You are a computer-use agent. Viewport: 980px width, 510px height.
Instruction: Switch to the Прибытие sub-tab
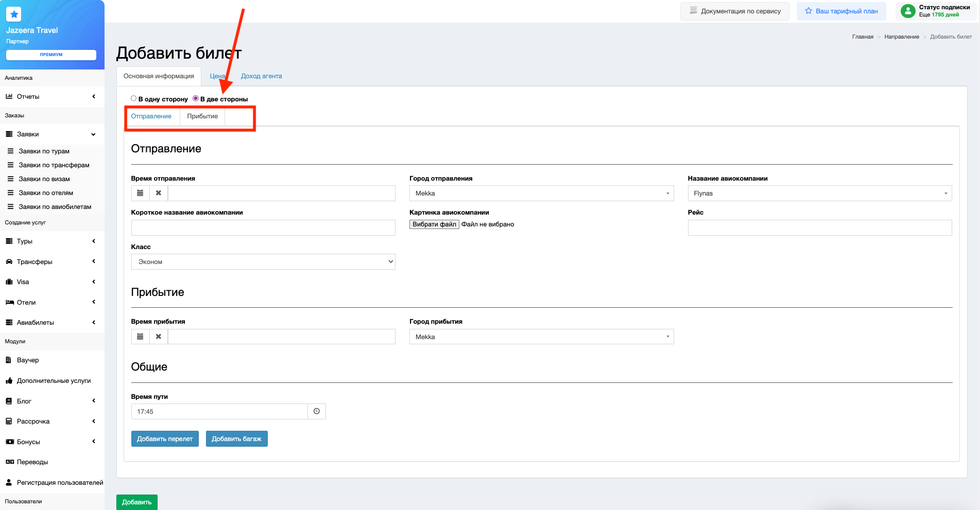(202, 116)
